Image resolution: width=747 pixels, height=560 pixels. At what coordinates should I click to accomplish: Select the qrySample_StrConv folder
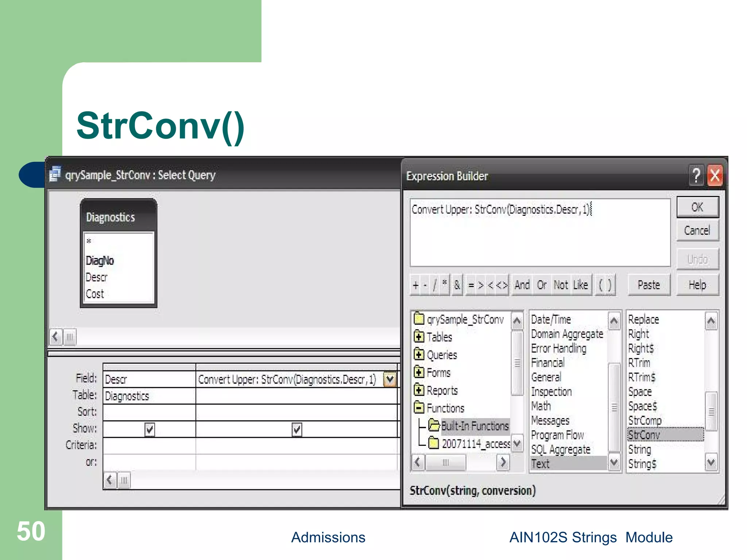pyautogui.click(x=459, y=319)
